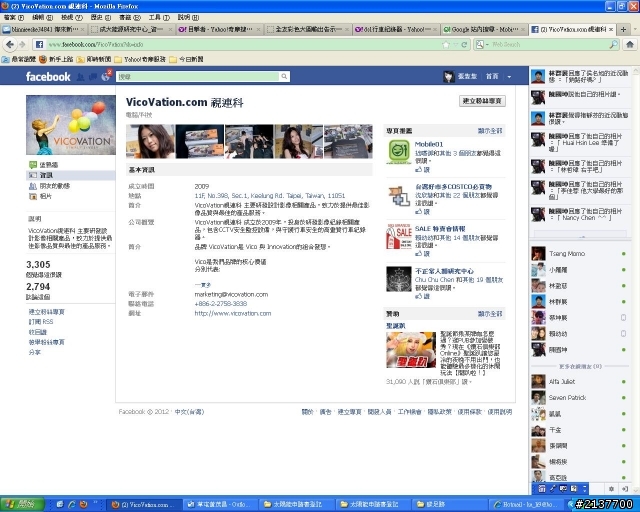Open the account dropdown arrow in Facebook header

[509, 77]
